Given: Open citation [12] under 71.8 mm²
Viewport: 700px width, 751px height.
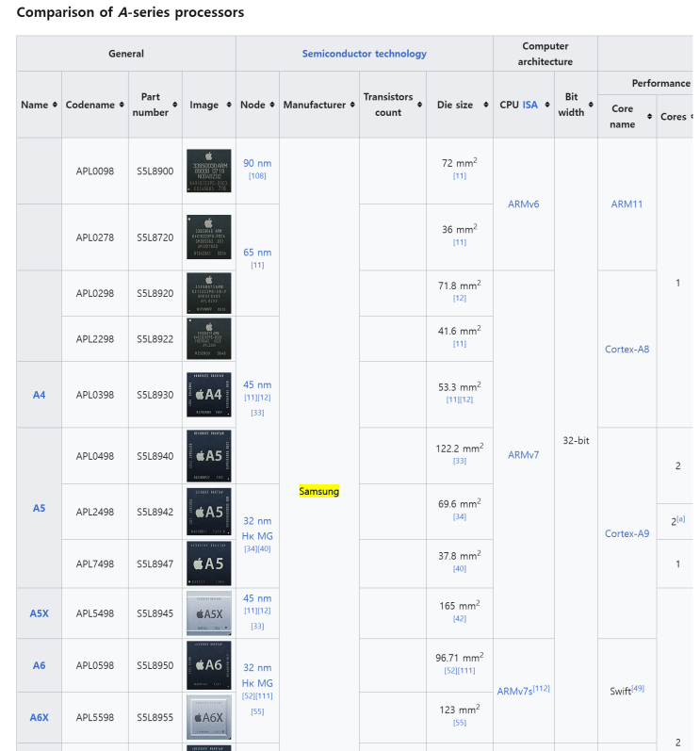Looking at the screenshot, I should (460, 298).
